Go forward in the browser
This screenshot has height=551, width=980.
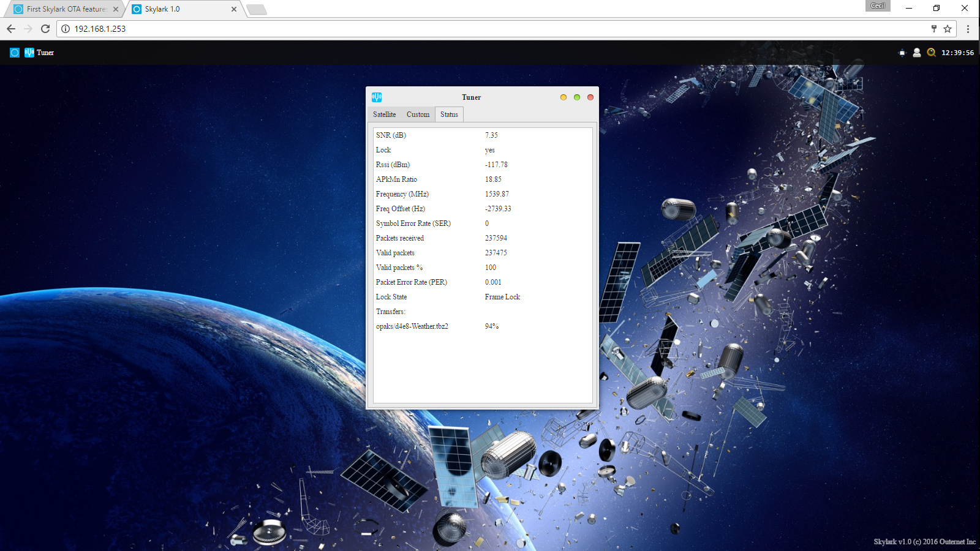click(x=28, y=29)
